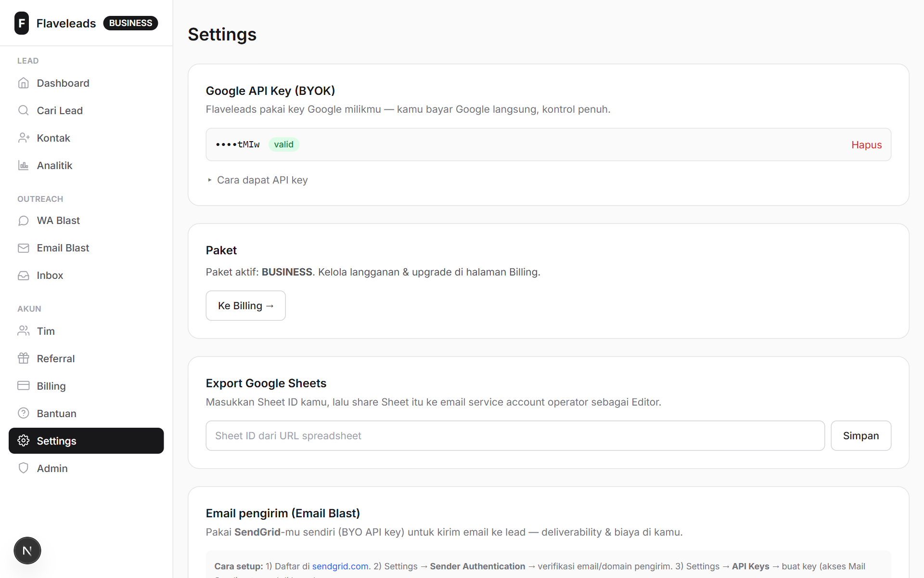Click the Export Google Sheets heading
924x578 pixels.
(x=266, y=383)
